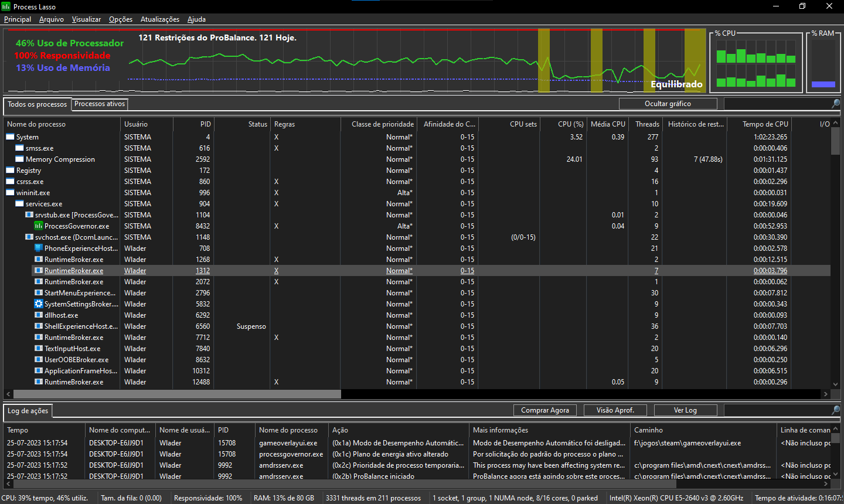Open the Arquivo menu

coord(52,19)
